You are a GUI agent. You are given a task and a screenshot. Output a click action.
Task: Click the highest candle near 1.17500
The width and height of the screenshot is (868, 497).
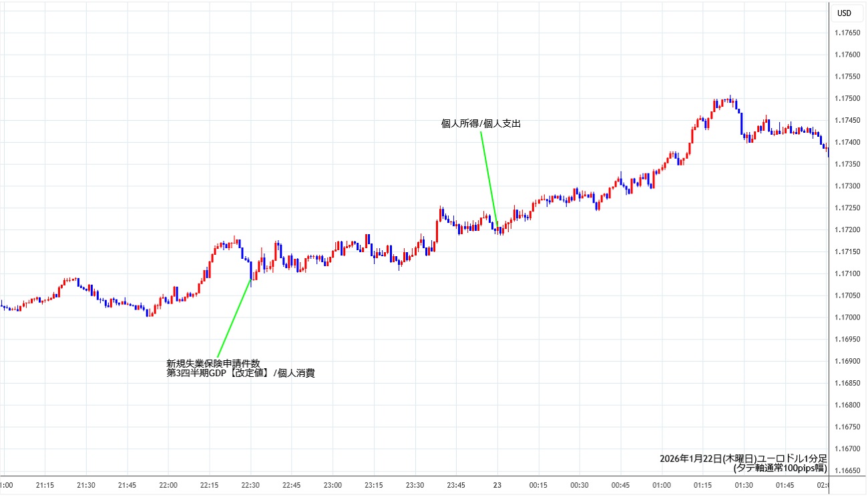(730, 100)
